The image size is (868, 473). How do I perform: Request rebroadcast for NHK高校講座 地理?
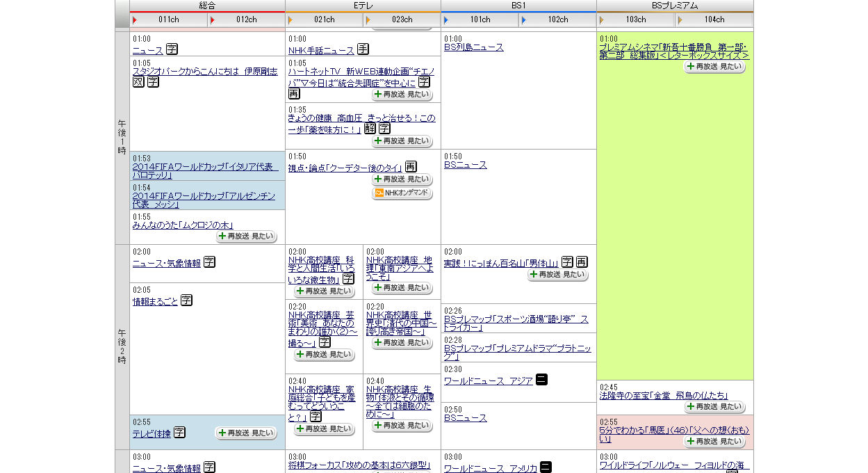[x=402, y=287]
